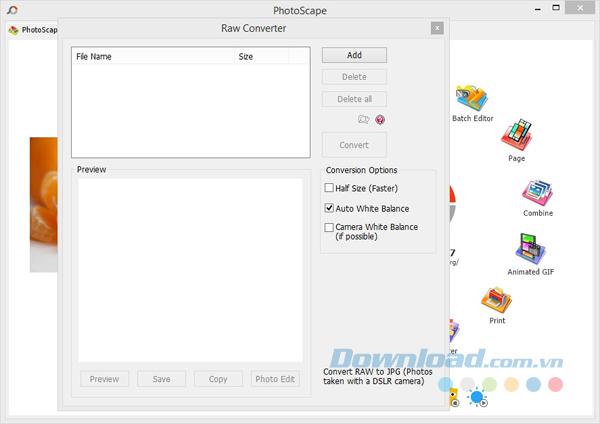Click the Preview button below preview pane
The image size is (600, 424).
pyautogui.click(x=104, y=379)
